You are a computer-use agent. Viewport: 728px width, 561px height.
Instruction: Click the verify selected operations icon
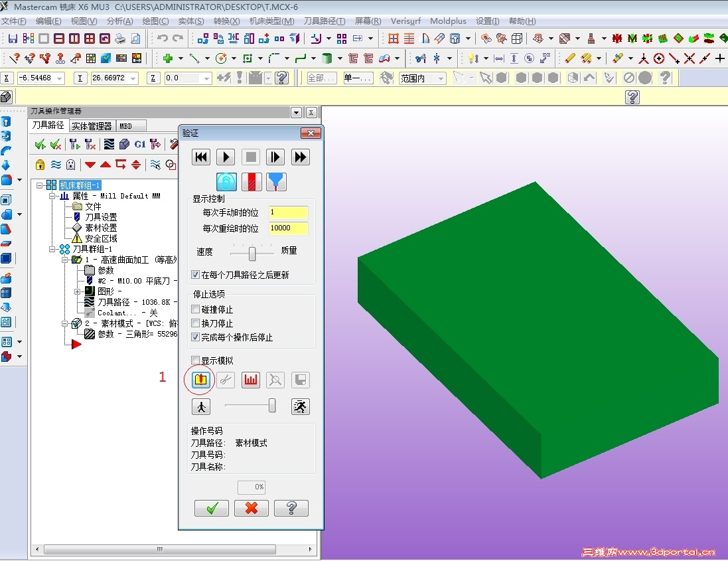coord(124,145)
